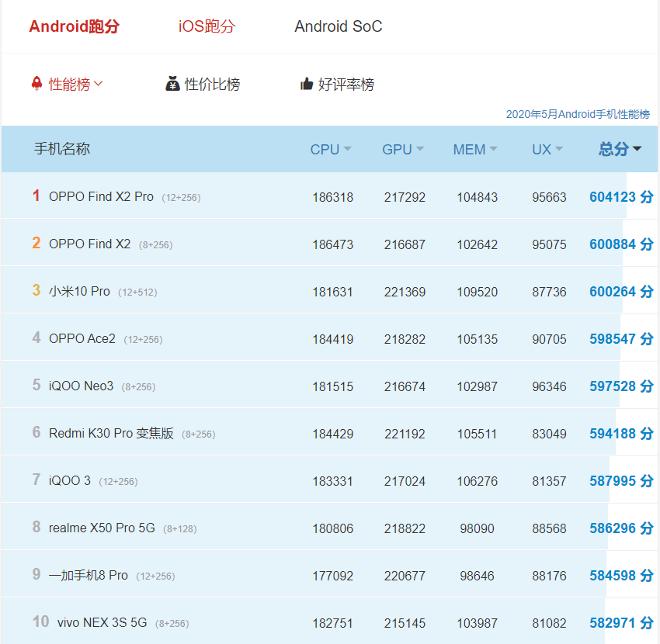Select vivo NEX 3S 5G row name
The image size is (660, 644).
click(x=102, y=622)
